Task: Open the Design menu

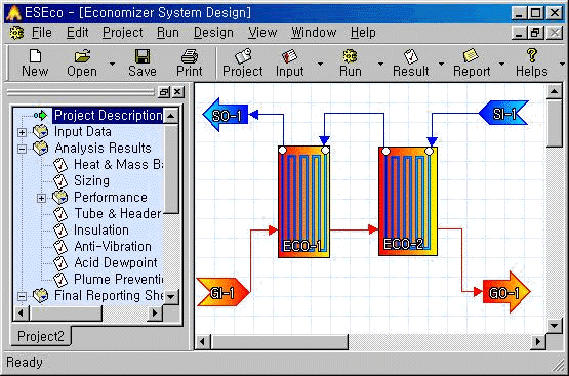Action: (x=213, y=33)
